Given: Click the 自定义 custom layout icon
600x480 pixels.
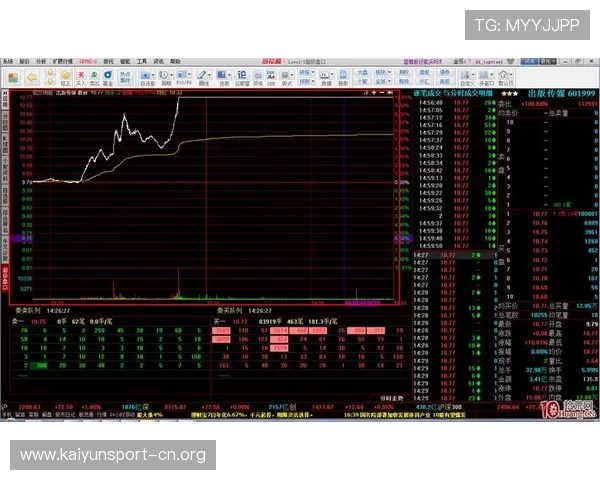Looking at the screenshot, I should pyautogui.click(x=464, y=76).
